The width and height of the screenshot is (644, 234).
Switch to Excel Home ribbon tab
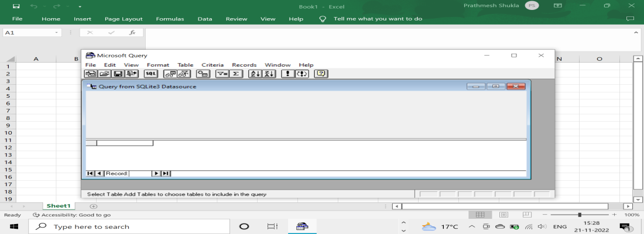tap(51, 19)
